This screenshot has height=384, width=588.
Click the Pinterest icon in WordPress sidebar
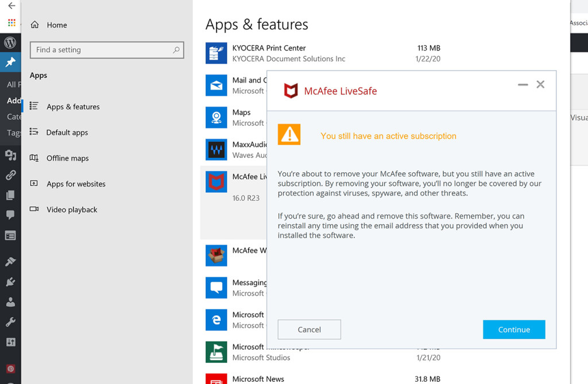[10, 369]
